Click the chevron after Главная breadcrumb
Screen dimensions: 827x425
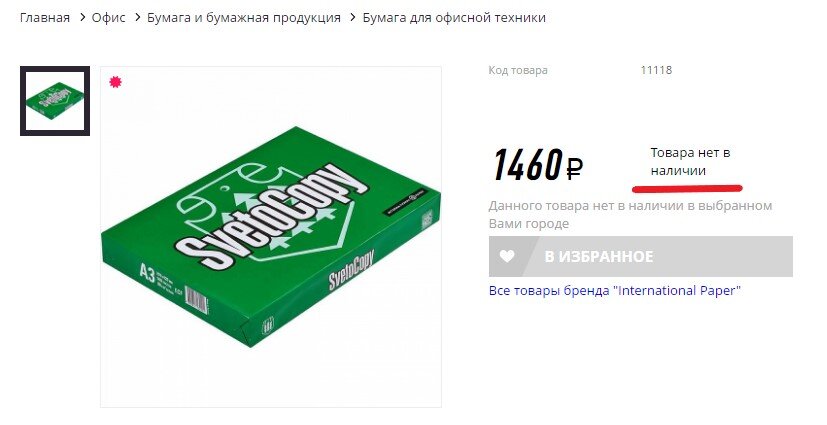coord(82,17)
